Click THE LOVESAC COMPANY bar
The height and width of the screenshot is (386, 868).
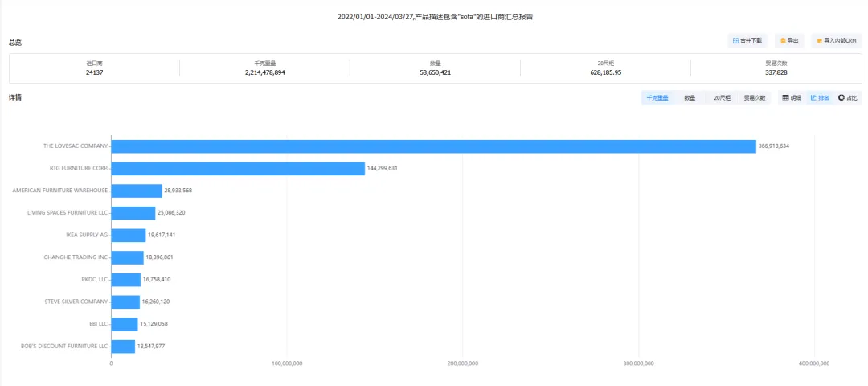pos(433,146)
